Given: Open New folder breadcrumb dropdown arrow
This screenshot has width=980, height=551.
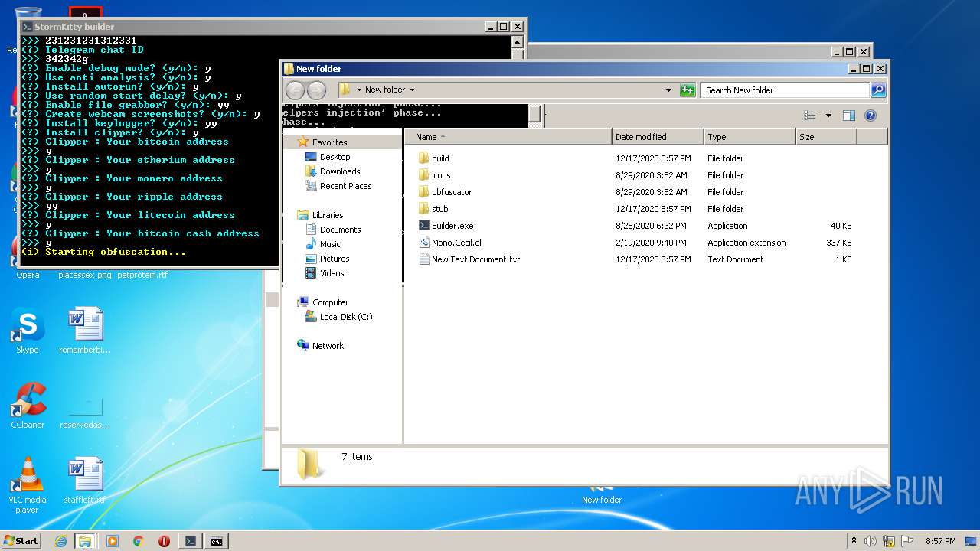Looking at the screenshot, I should click(x=412, y=90).
